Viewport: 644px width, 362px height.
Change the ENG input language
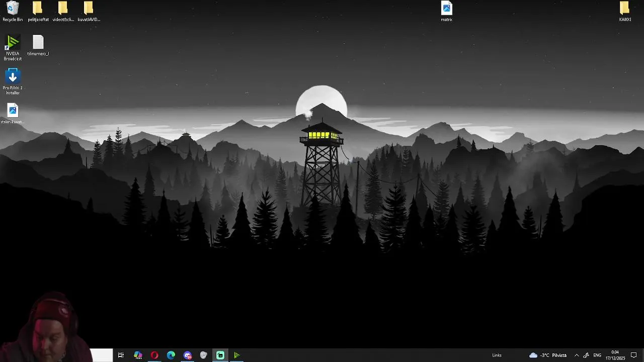pyautogui.click(x=598, y=355)
